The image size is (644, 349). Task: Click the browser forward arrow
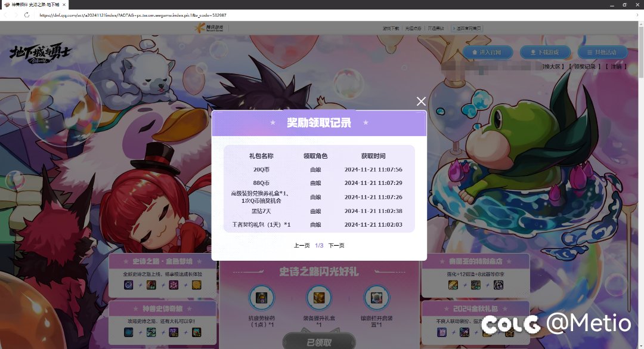pyautogui.click(x=16, y=15)
